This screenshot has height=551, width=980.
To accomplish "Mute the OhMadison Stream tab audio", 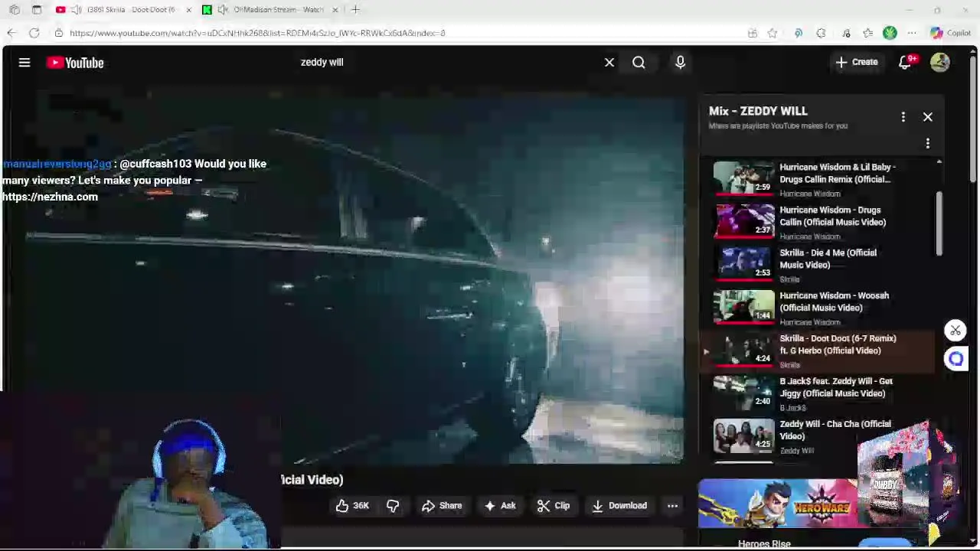I will (223, 10).
